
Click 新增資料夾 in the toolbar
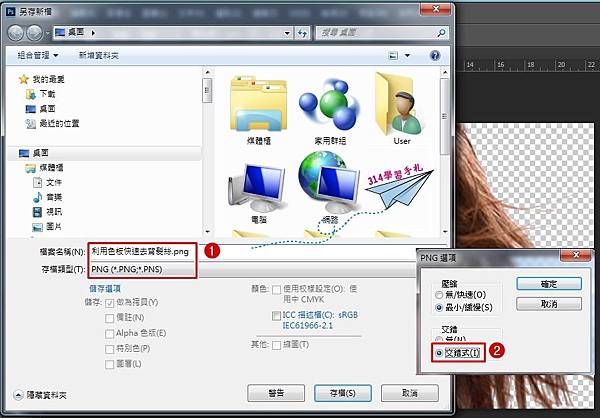(x=99, y=56)
